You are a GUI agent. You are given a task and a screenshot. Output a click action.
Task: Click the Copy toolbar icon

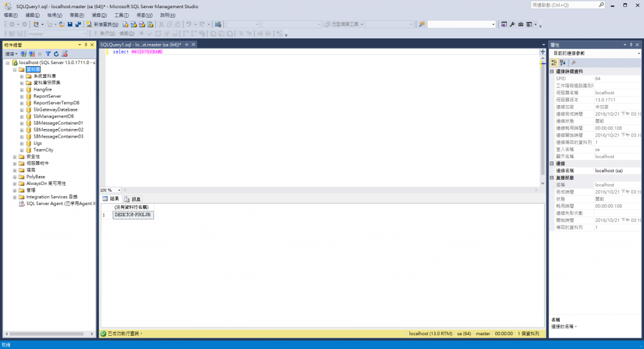click(169, 25)
